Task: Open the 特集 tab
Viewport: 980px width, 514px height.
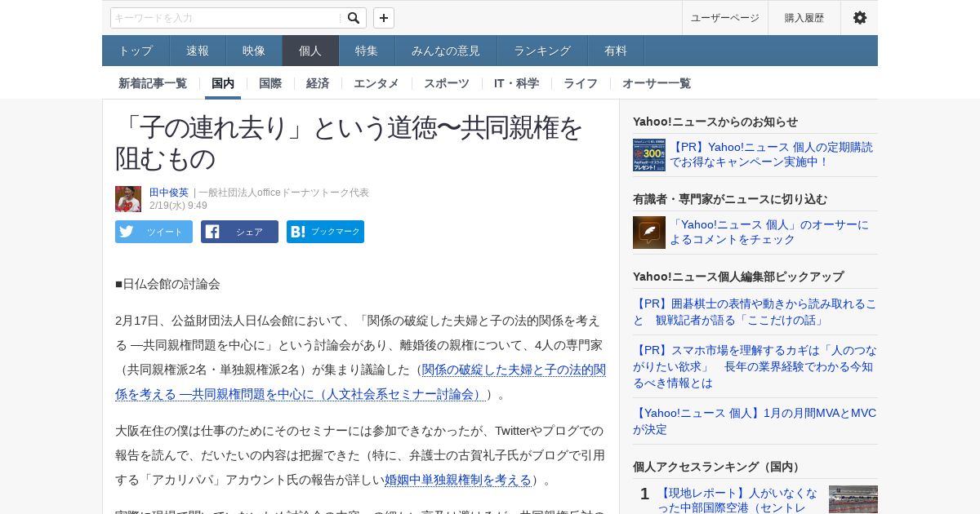Action: [367, 51]
